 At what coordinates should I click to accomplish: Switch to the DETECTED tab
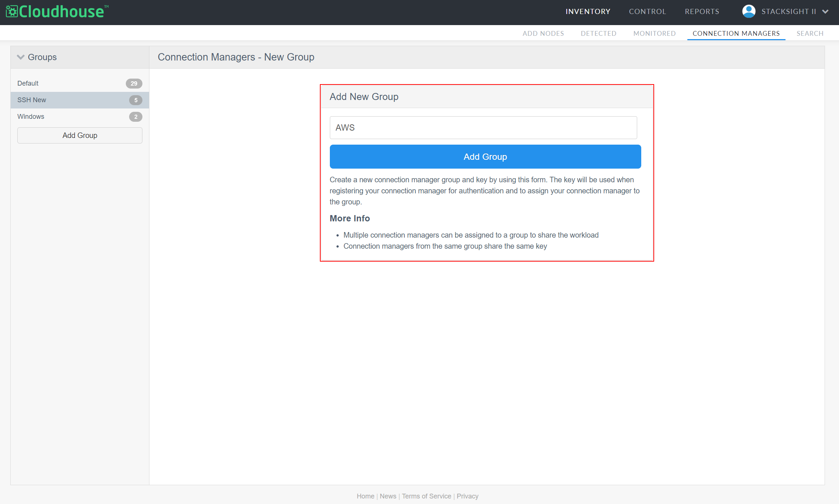(598, 33)
